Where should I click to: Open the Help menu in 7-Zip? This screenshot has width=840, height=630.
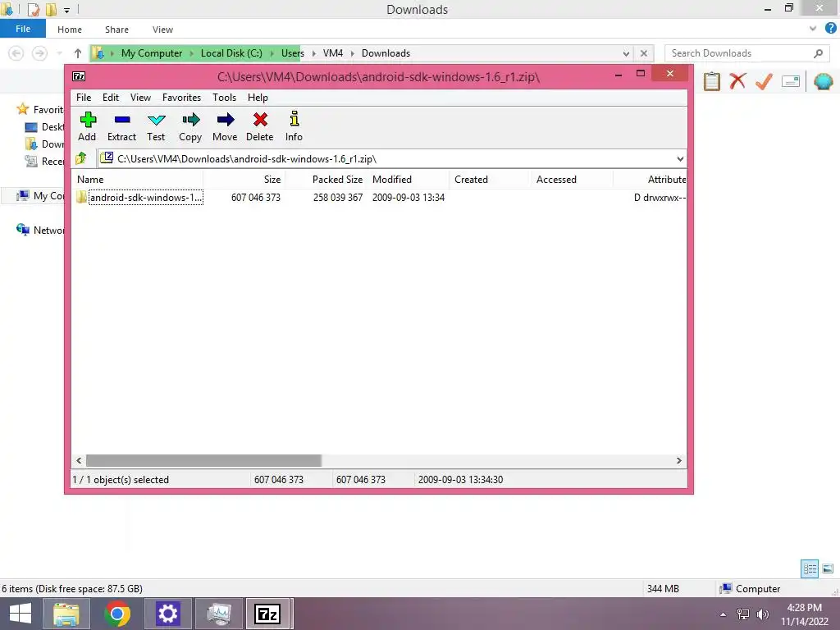258,98
